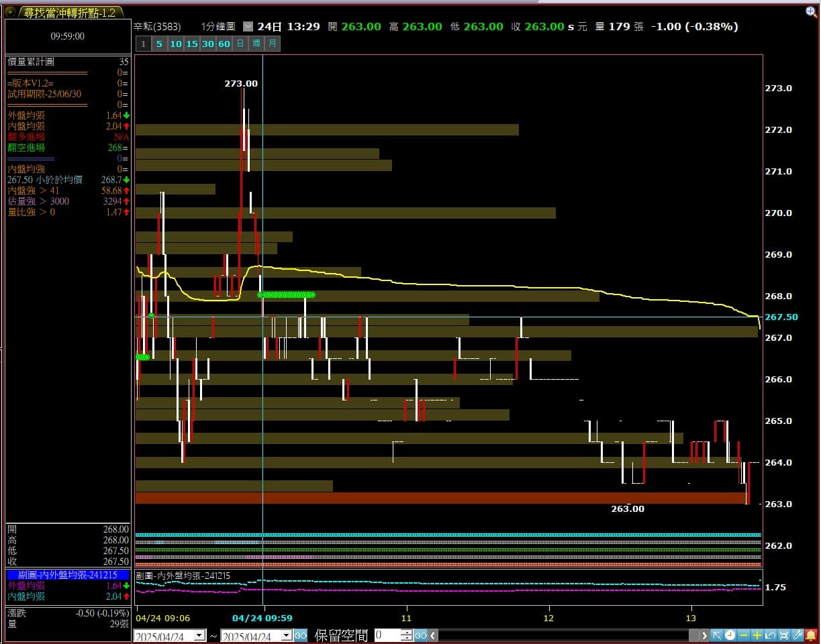Click the undo arrow icon in bottom toolbar
The height and width of the screenshot is (644, 821).
click(771, 635)
